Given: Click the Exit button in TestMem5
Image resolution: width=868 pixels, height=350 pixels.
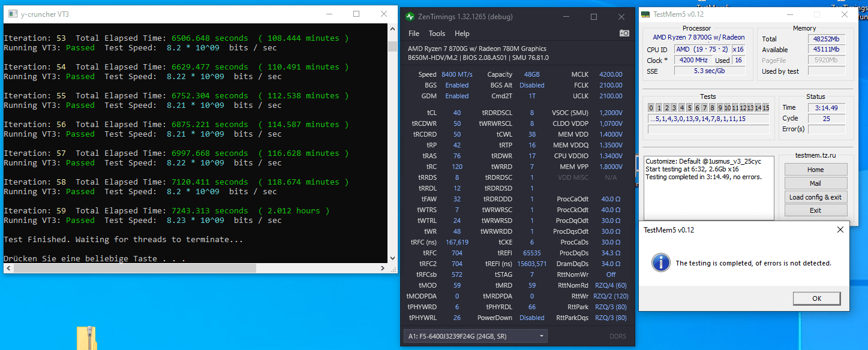Looking at the screenshot, I should [815, 210].
